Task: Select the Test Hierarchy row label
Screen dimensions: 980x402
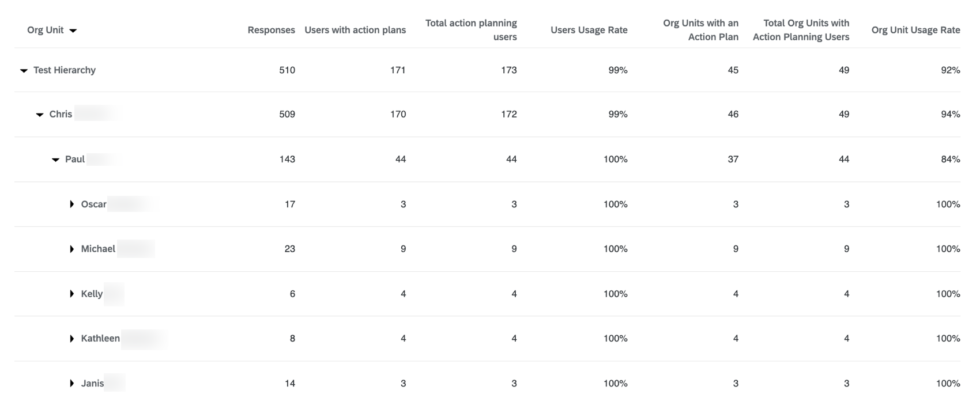Action: (x=63, y=70)
